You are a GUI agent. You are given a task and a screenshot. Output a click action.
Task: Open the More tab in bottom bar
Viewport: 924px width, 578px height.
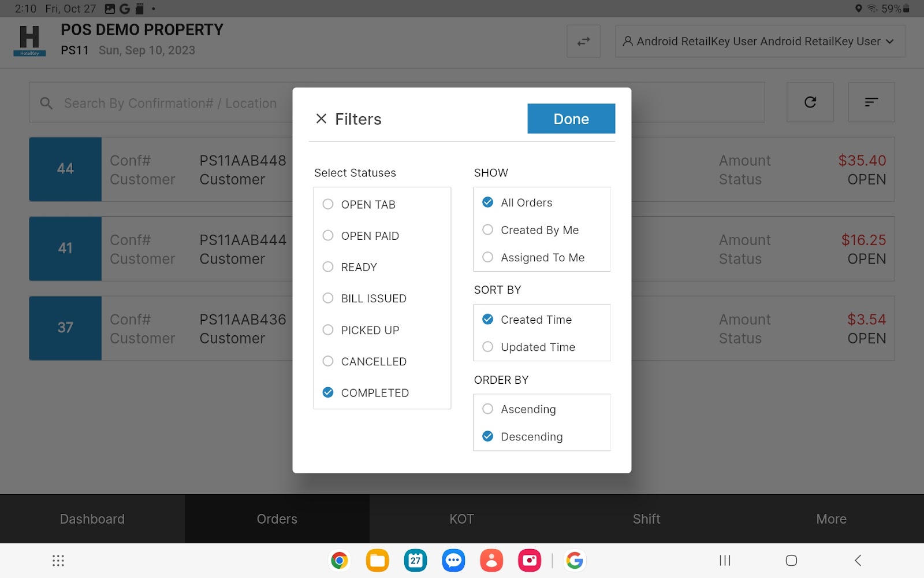pos(831,518)
